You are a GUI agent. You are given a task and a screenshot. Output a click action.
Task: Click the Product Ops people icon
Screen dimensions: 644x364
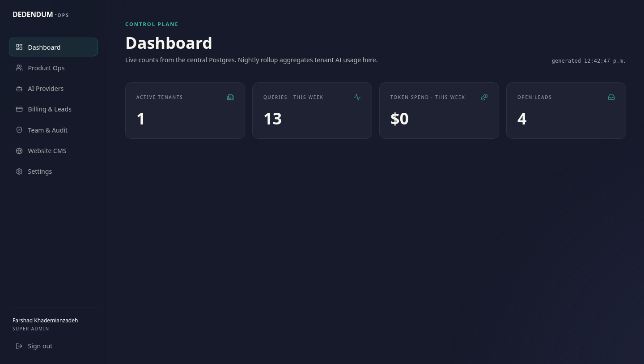19,68
